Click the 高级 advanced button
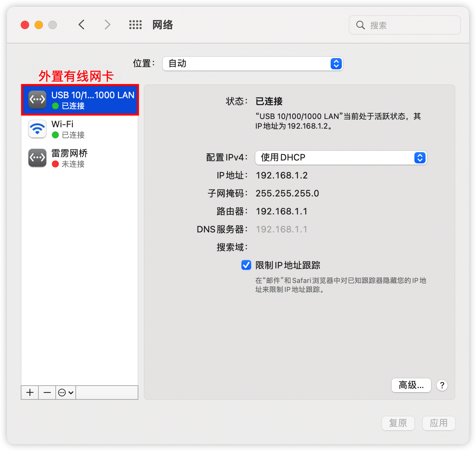Screen dimensions: 476x451 point(411,385)
